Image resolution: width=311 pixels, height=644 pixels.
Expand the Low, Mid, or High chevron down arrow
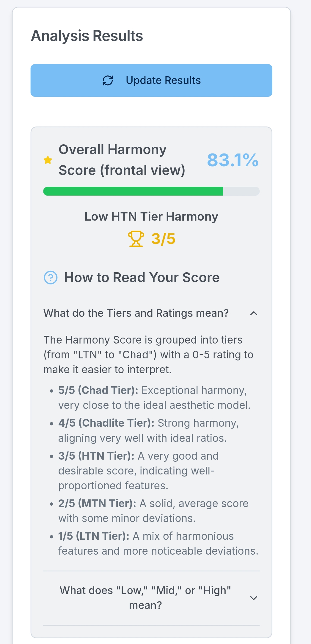pyautogui.click(x=254, y=598)
